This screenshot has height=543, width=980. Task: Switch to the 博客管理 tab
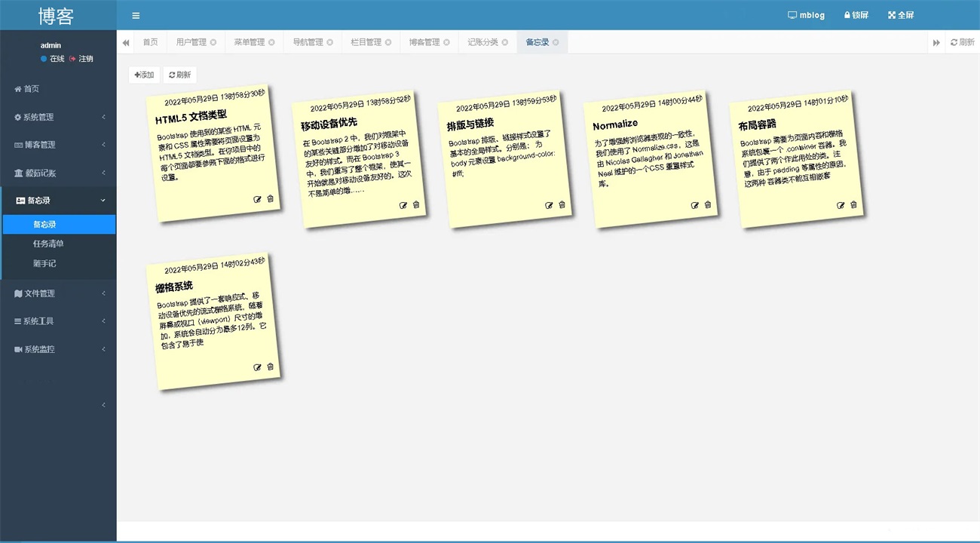(424, 42)
